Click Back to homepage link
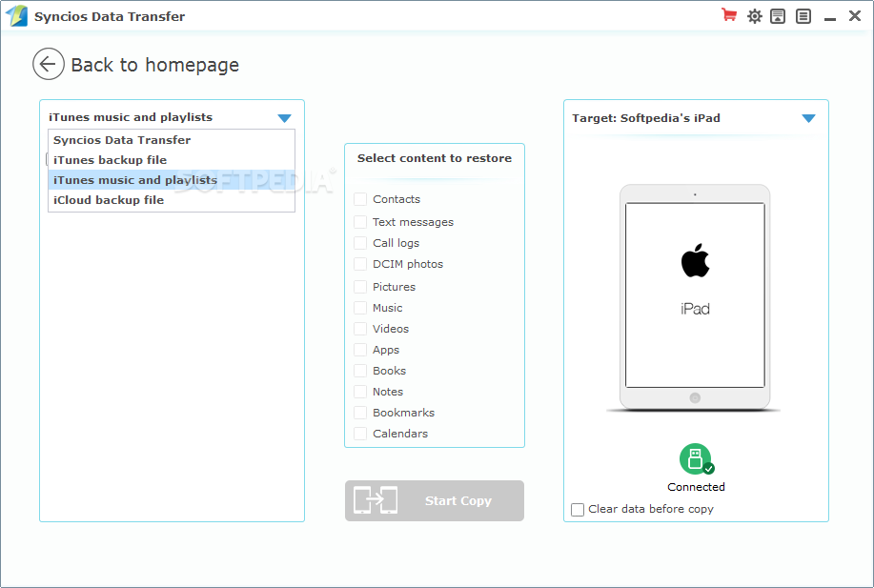 click(155, 65)
